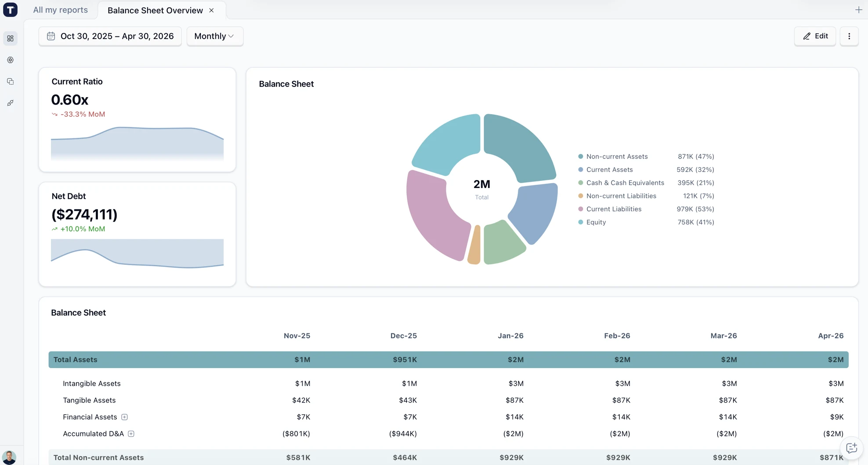
Task: Click the Tangible Assets row label
Action: pyautogui.click(x=89, y=400)
